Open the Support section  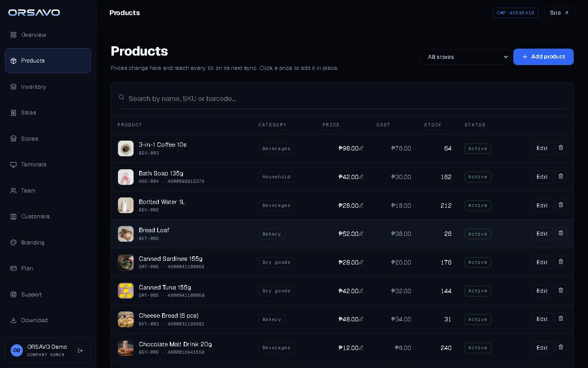point(48,294)
